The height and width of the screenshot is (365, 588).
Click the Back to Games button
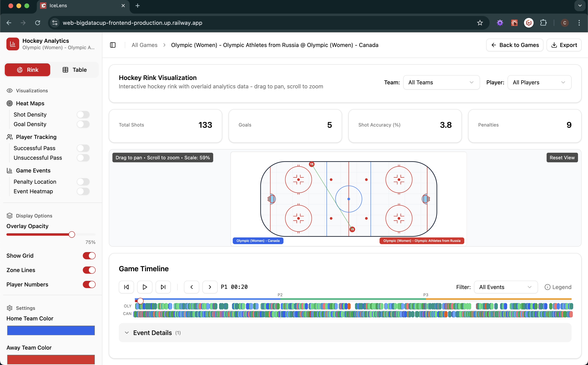click(x=515, y=45)
